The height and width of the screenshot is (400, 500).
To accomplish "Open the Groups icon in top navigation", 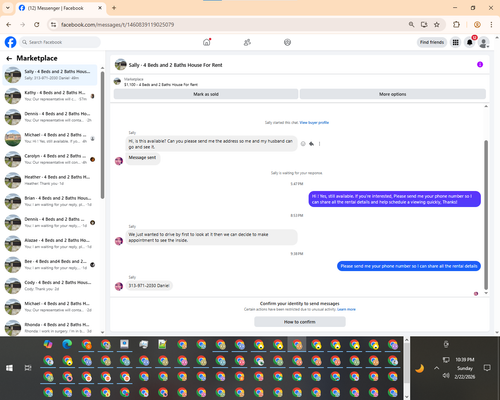I will click(287, 42).
